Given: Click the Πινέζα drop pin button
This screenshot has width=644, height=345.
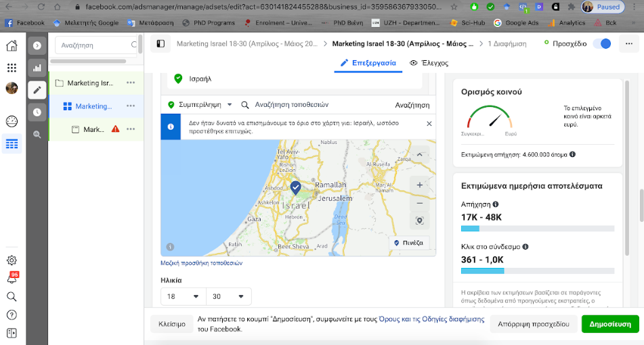Looking at the screenshot, I should pyautogui.click(x=408, y=243).
